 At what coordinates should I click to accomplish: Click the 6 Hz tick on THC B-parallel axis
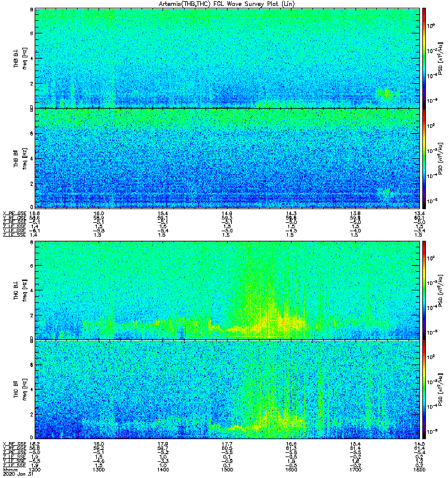click(x=32, y=364)
